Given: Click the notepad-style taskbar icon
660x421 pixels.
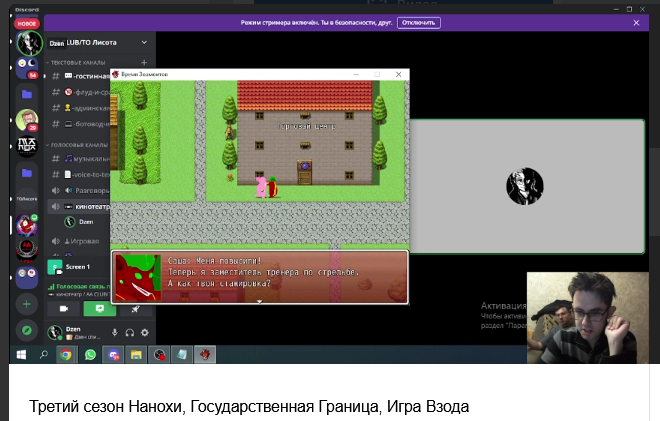Looking at the screenshot, I should [182, 355].
